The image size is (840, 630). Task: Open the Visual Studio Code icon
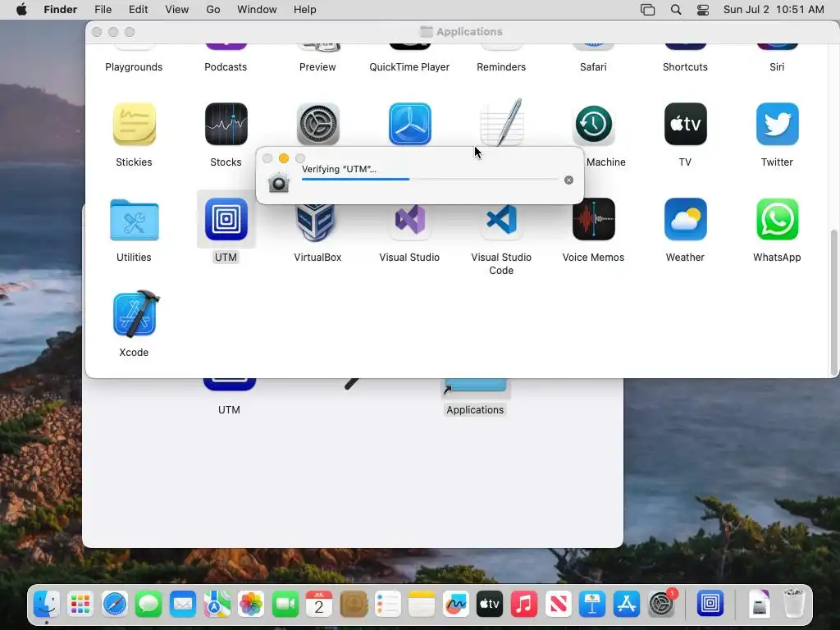click(x=501, y=221)
